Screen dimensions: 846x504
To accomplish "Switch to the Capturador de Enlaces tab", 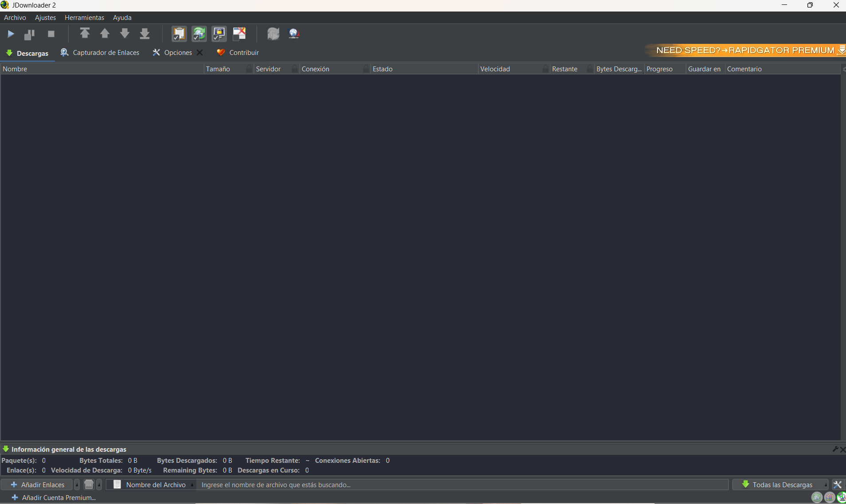I will pos(100,53).
